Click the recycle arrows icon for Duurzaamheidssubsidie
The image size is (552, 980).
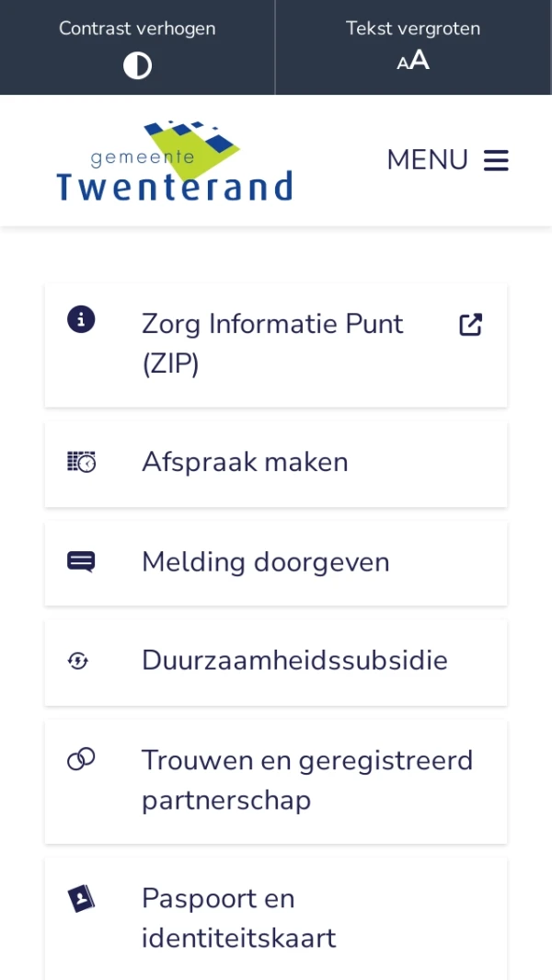tap(81, 662)
